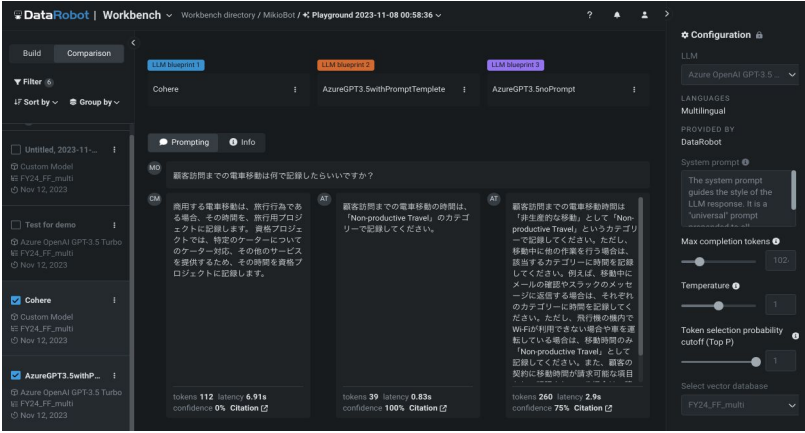Click the CM avatar on Cohere response
The width and height of the screenshot is (805, 433).
tap(155, 199)
